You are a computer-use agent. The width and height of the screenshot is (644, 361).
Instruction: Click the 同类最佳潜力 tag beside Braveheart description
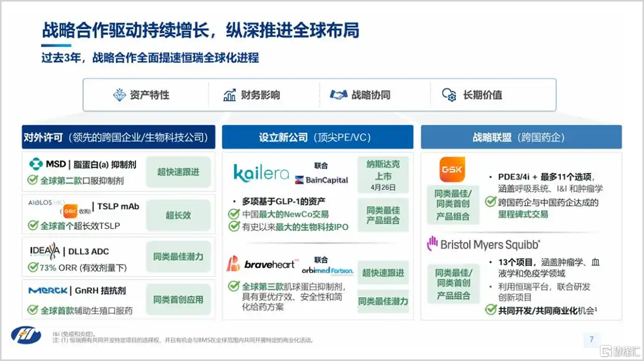(383, 301)
